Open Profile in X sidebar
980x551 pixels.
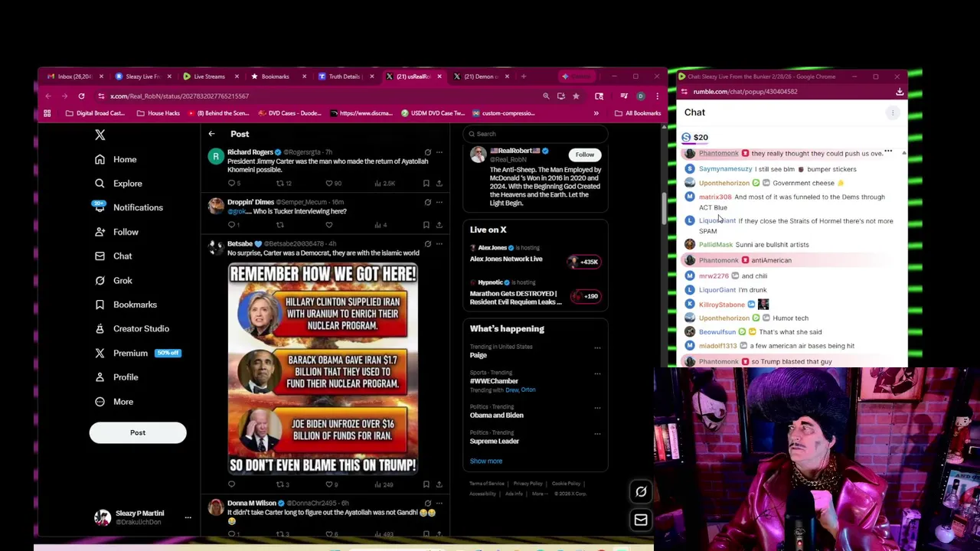point(116,377)
